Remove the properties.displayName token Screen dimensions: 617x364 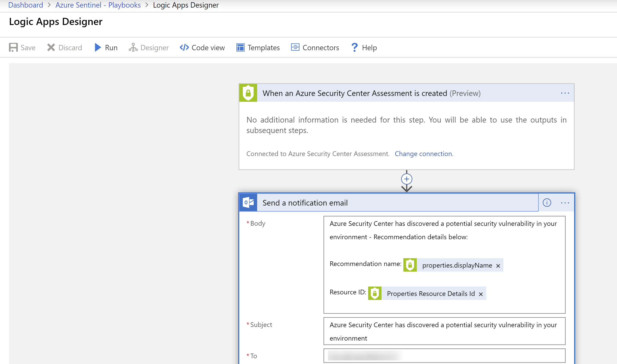(498, 266)
